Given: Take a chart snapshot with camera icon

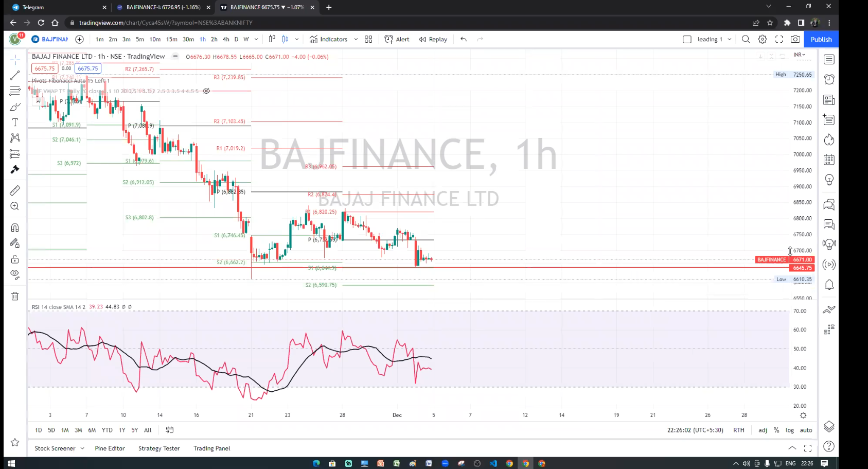Looking at the screenshot, I should (795, 39).
